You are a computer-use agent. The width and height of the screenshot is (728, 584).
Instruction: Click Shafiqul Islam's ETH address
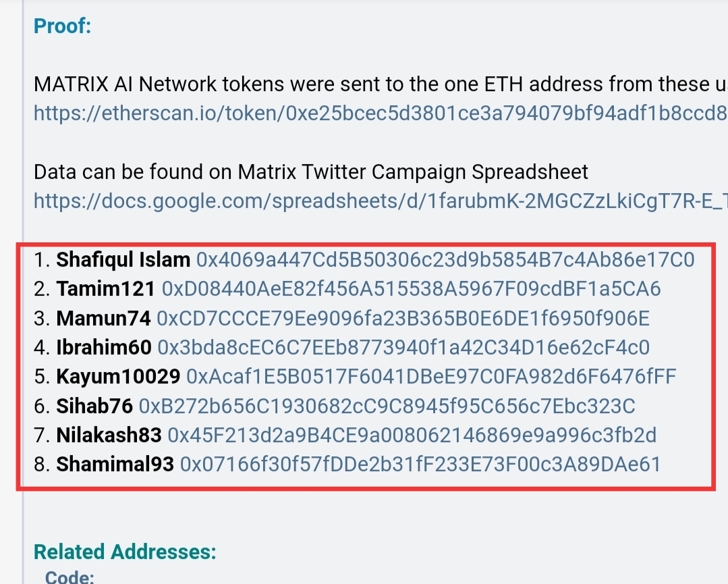pos(445,260)
